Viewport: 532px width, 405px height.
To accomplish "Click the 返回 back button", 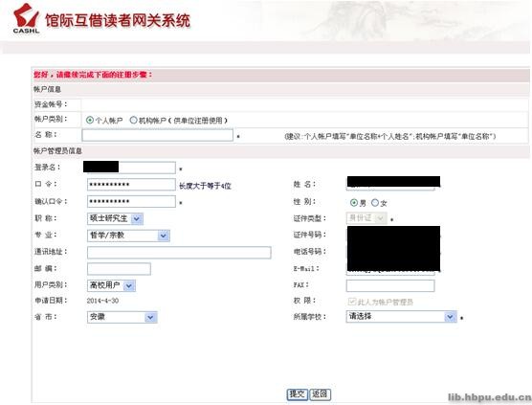I will coord(320,394).
